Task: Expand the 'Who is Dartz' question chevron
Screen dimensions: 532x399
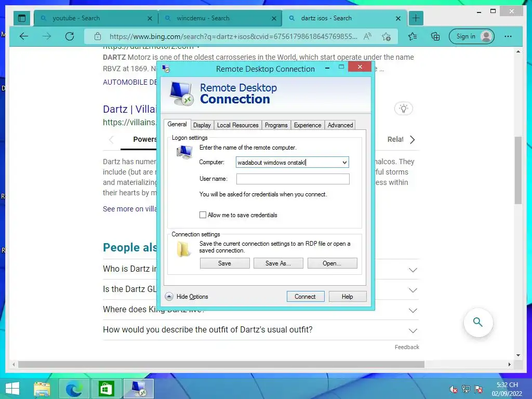Action: click(413, 270)
